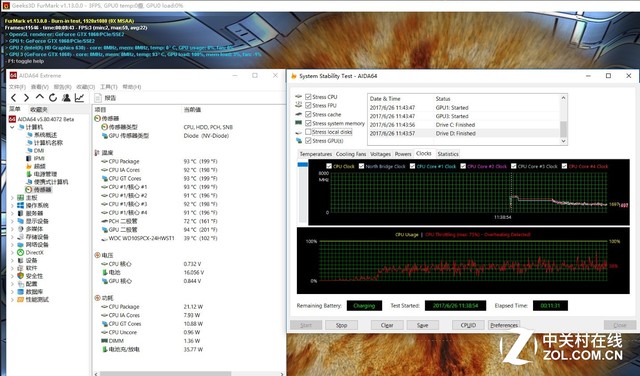Click the log list vertical scrollbar thumb
Viewport: 640px width, 376px height.
tap(563, 129)
